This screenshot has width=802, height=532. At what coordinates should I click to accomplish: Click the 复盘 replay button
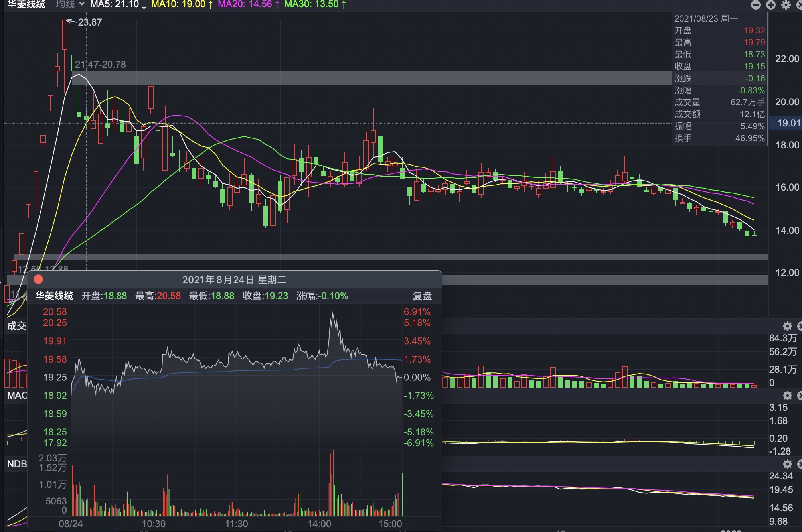(x=422, y=296)
